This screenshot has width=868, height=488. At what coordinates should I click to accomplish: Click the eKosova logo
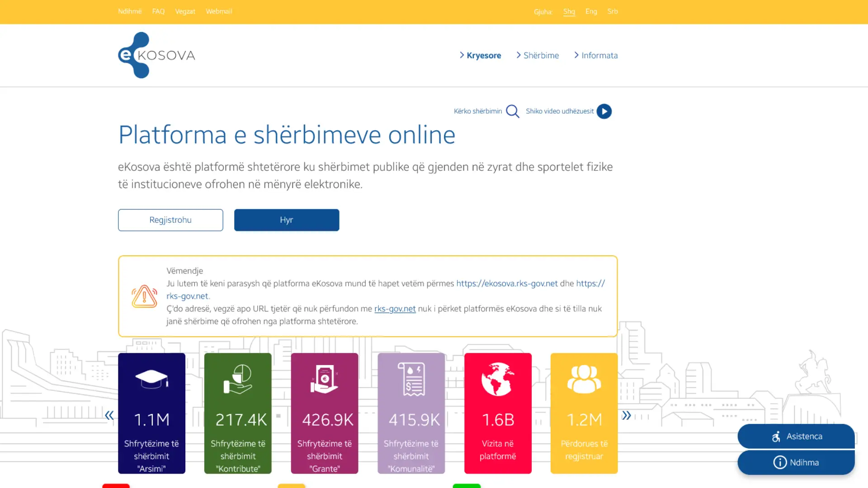[156, 55]
